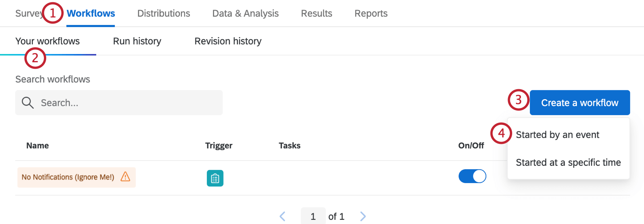Click the orange warning triangle icon
Screen dimensions: 644x224
click(125, 177)
